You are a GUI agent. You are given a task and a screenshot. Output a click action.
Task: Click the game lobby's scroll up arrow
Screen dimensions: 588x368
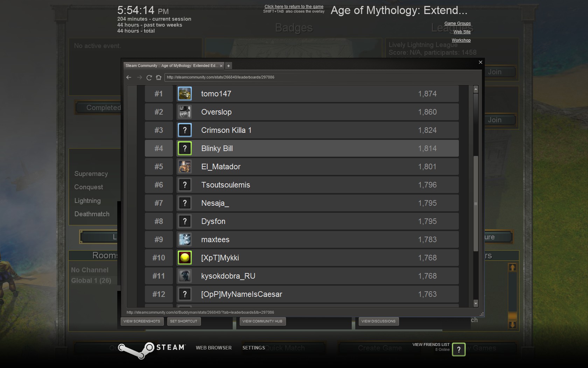pos(512,267)
